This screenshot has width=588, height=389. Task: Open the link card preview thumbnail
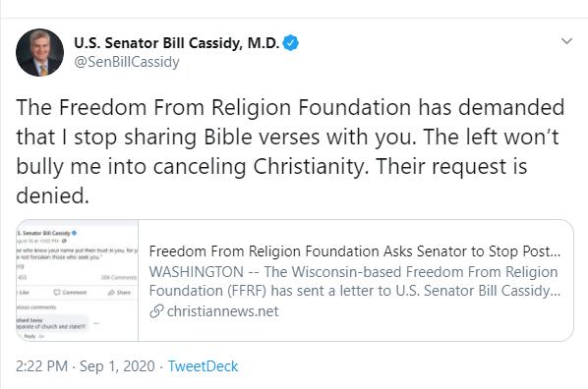coord(78,280)
